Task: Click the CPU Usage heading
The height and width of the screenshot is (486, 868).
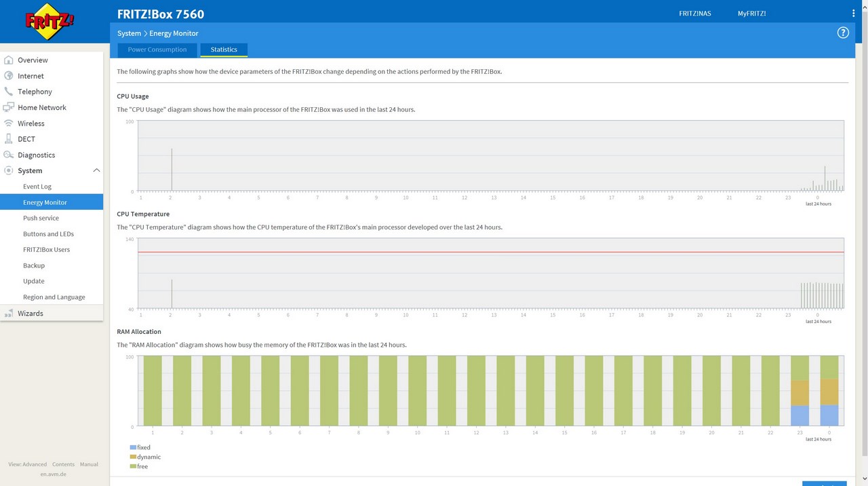Action: click(x=133, y=96)
